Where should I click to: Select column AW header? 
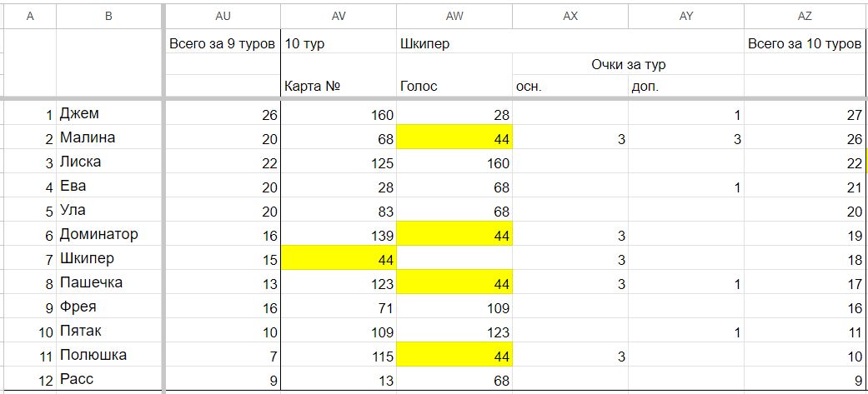454,17
